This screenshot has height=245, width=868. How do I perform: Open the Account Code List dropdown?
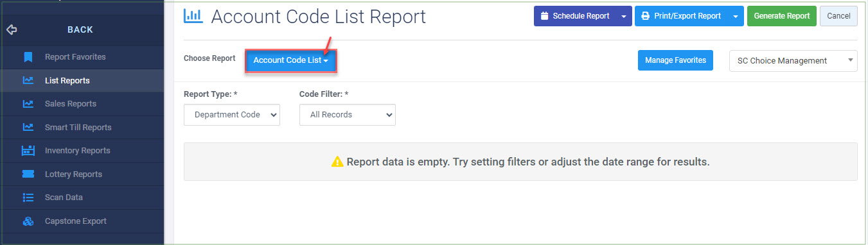click(x=291, y=60)
